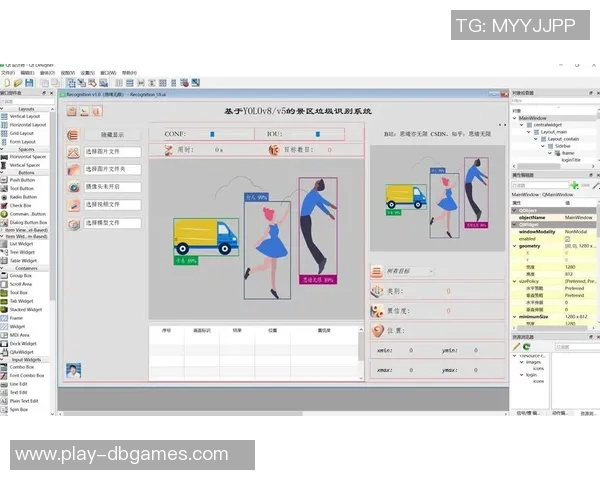Apply Lay Out Horizontally from the toolbar

[119, 83]
